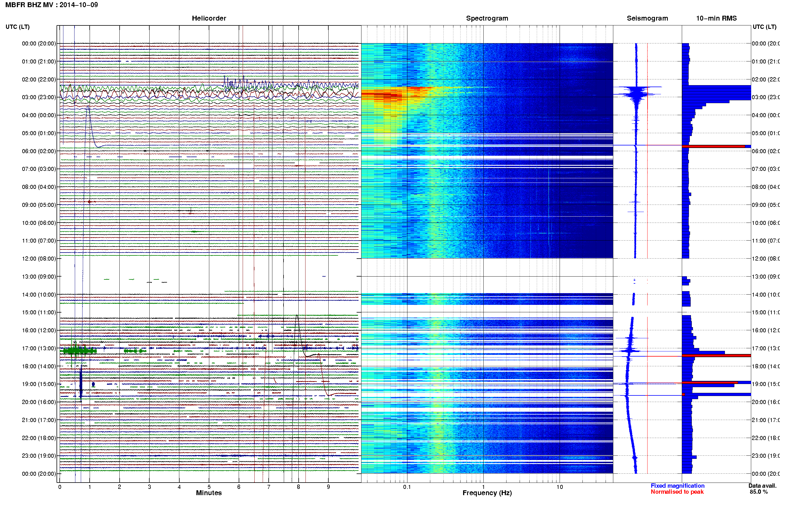
Task: Click the 1 Hz frequency tick label
Action: pos(483,487)
